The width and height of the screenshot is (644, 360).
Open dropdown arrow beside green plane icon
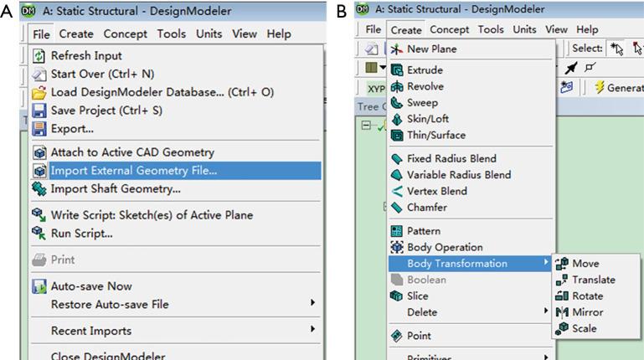point(383,67)
